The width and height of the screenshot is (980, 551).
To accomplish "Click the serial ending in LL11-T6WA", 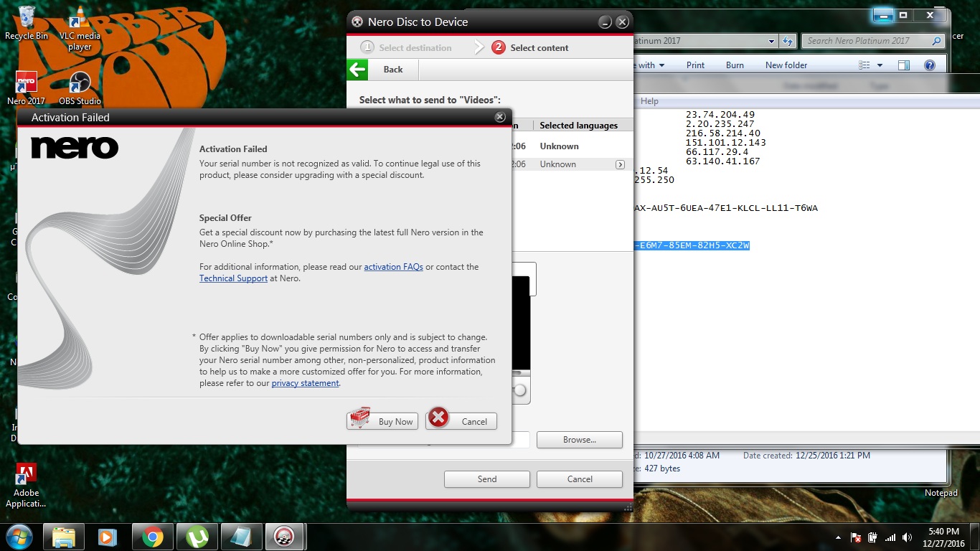I will point(726,209).
